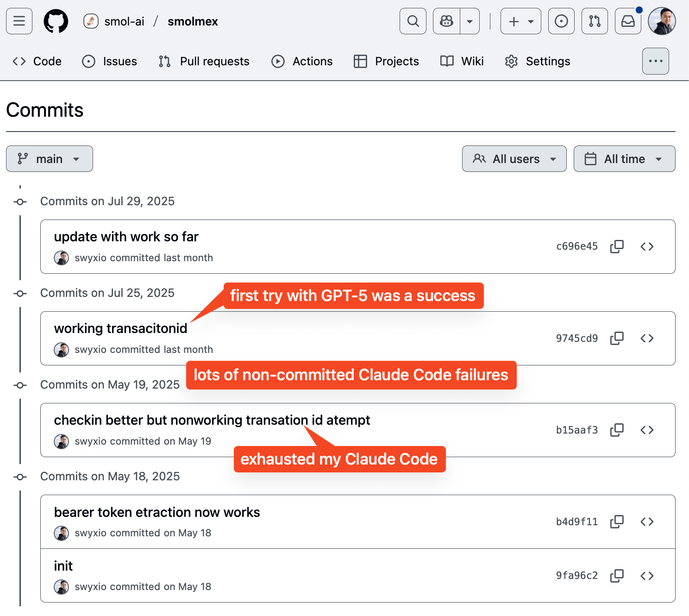Open the hamburger navigation menu

pyautogui.click(x=19, y=21)
